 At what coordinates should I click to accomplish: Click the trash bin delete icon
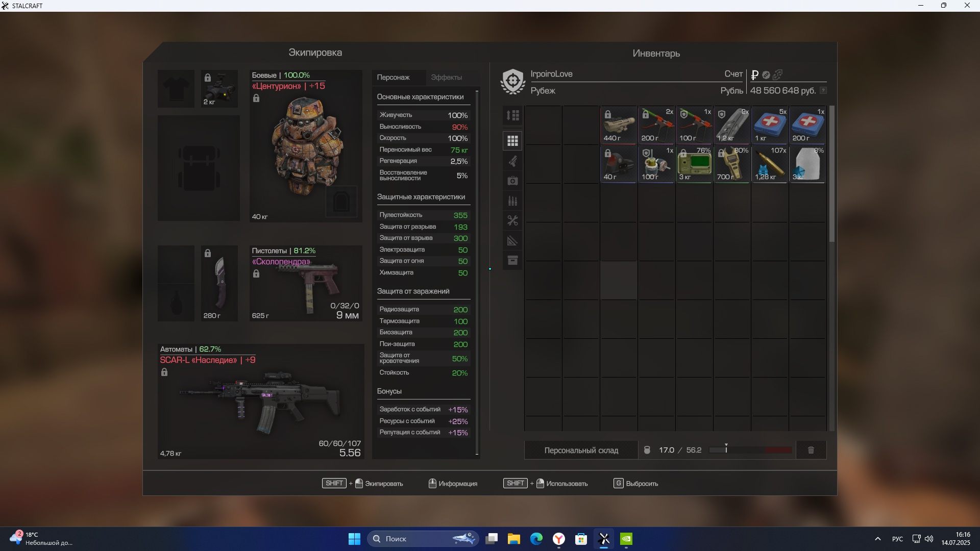coord(811,450)
